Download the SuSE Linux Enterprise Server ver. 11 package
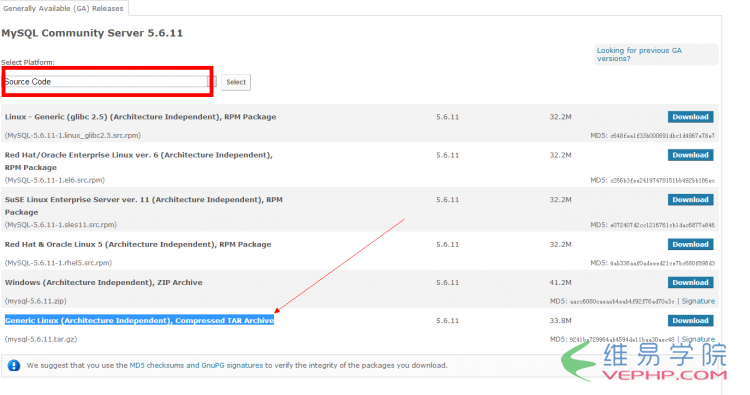The height and width of the screenshot is (395, 750). click(x=690, y=199)
